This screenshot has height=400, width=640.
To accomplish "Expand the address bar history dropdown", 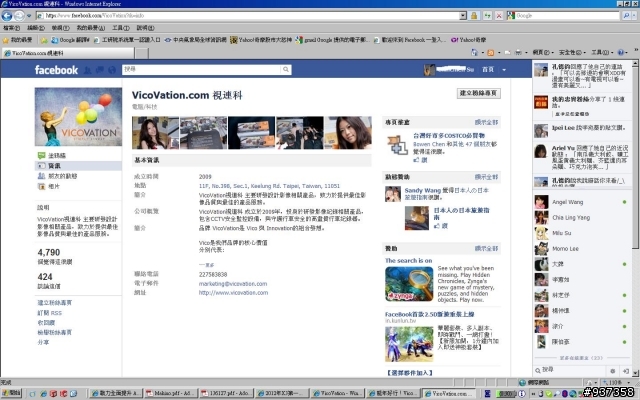I will pos(463,16).
